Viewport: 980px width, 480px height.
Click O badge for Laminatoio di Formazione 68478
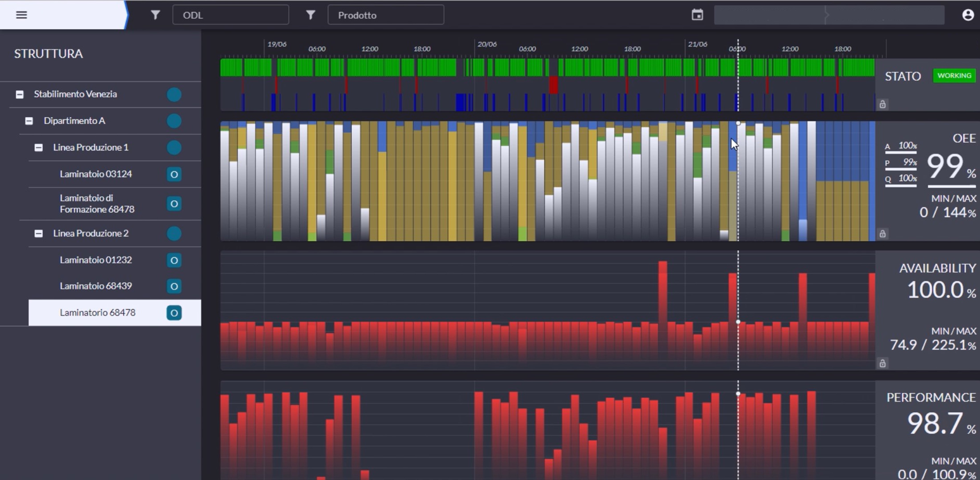tap(174, 204)
